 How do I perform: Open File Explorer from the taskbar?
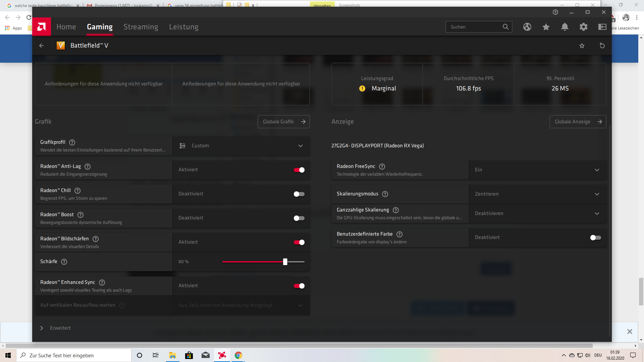tap(172, 355)
